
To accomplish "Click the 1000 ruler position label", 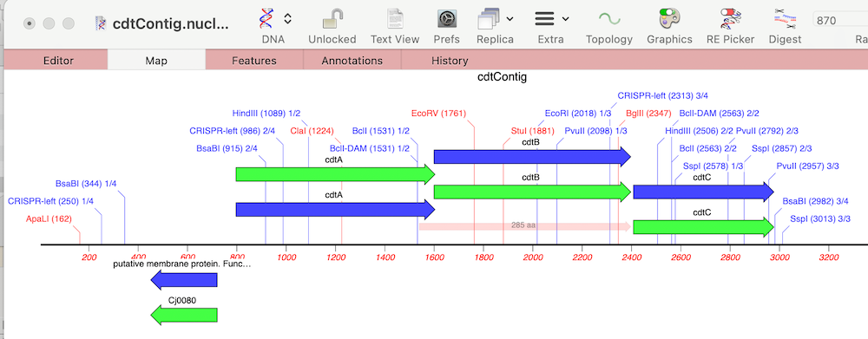I will click(286, 258).
